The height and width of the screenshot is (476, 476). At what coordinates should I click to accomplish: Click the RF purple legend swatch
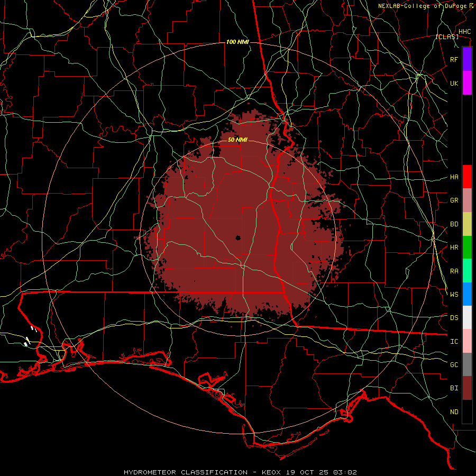point(467,59)
